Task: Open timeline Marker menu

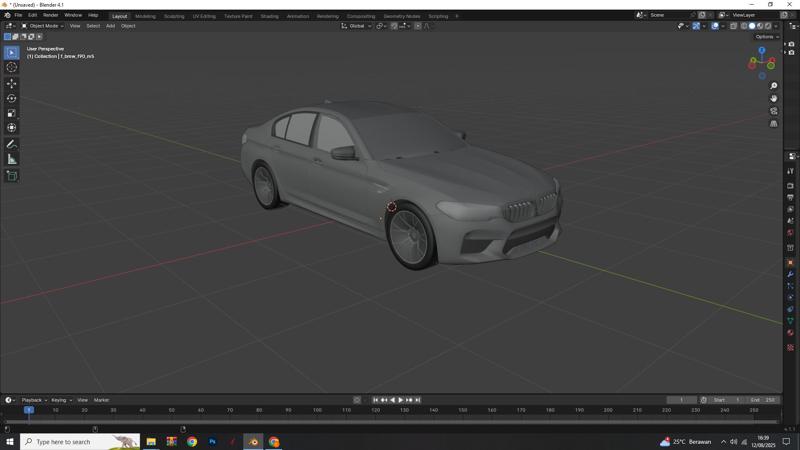Action: point(102,400)
